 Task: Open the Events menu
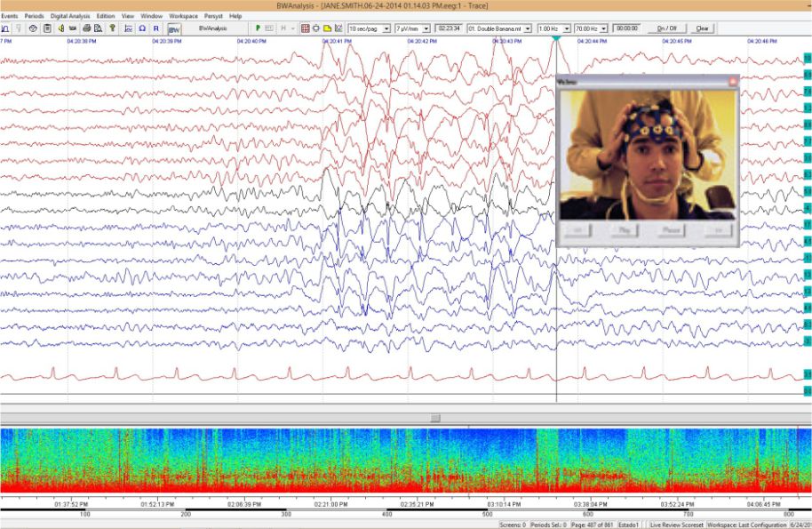point(9,16)
